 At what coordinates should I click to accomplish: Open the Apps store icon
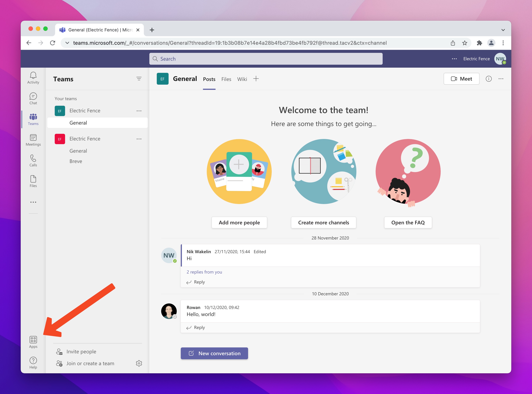coord(33,342)
